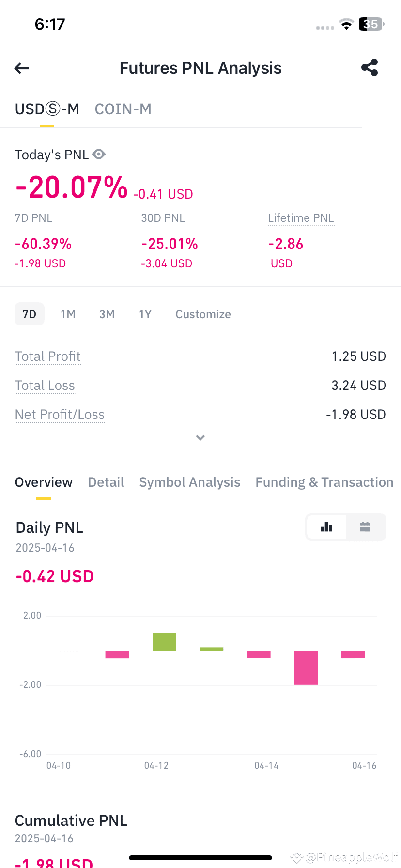Select the COIN-M tab
Screen dimensions: 401x868
click(123, 109)
